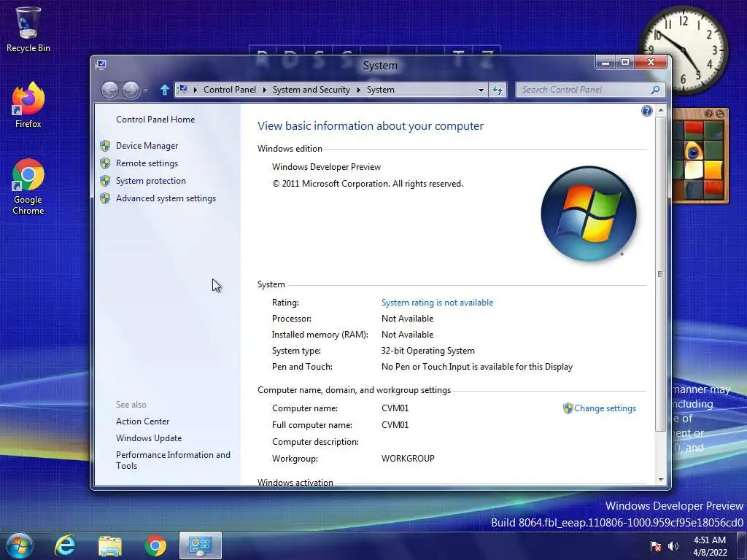Expand the arrow before Control Panel breadcrumb
The image size is (747, 560).
[196, 90]
